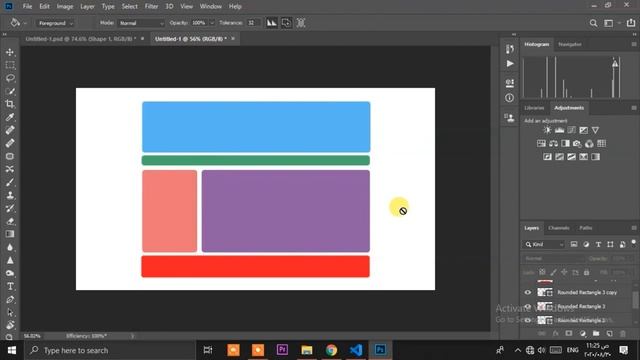Image resolution: width=640 pixels, height=360 pixels.
Task: Toggle the pixel layers filter
Action: click(574, 244)
